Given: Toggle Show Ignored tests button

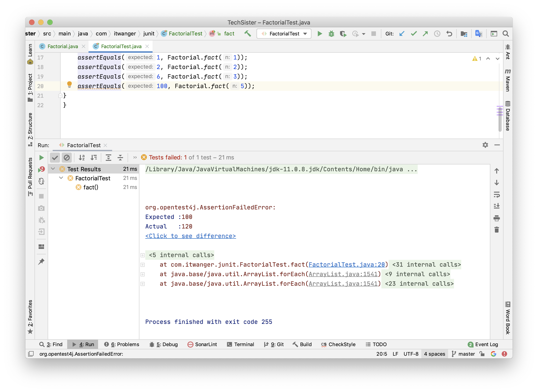Looking at the screenshot, I should click(x=67, y=158).
